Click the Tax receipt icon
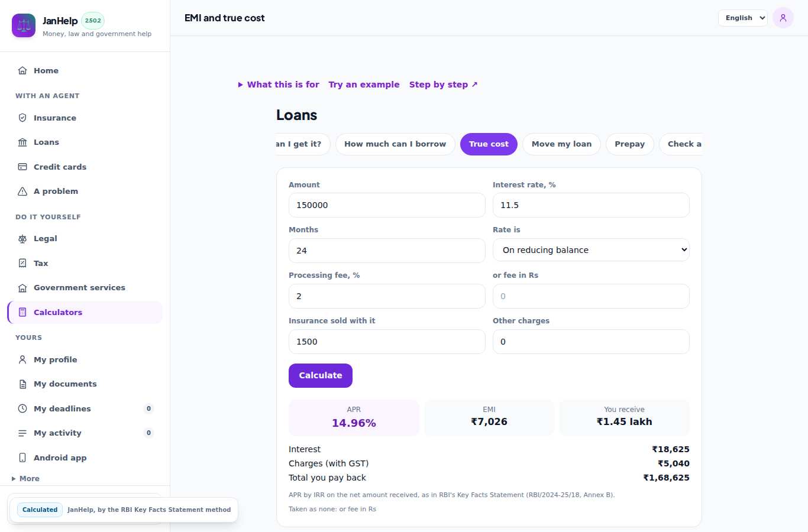This screenshot has width=808, height=532. (22, 263)
